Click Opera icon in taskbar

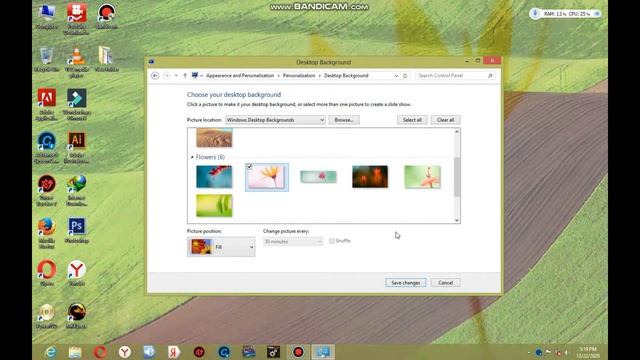click(x=100, y=352)
